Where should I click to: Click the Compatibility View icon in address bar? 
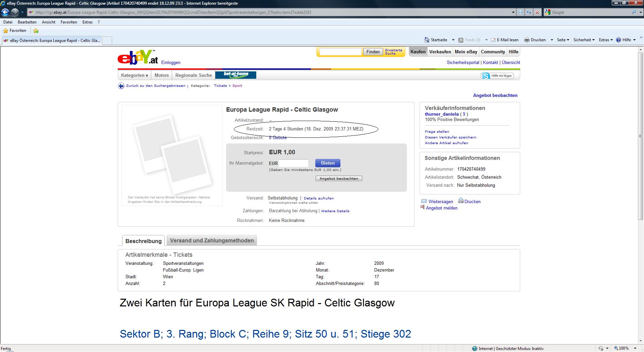click(521, 12)
